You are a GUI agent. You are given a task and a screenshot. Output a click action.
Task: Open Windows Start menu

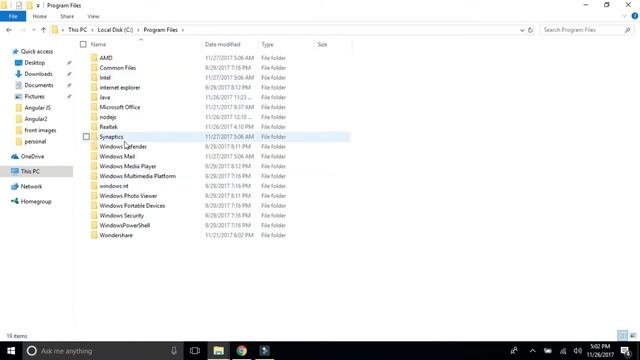pyautogui.click(x=11, y=351)
